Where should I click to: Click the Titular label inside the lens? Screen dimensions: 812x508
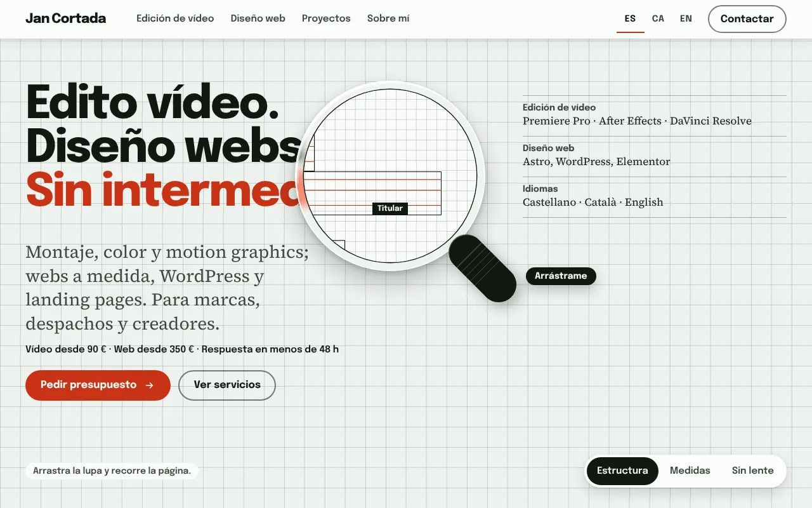(390, 208)
